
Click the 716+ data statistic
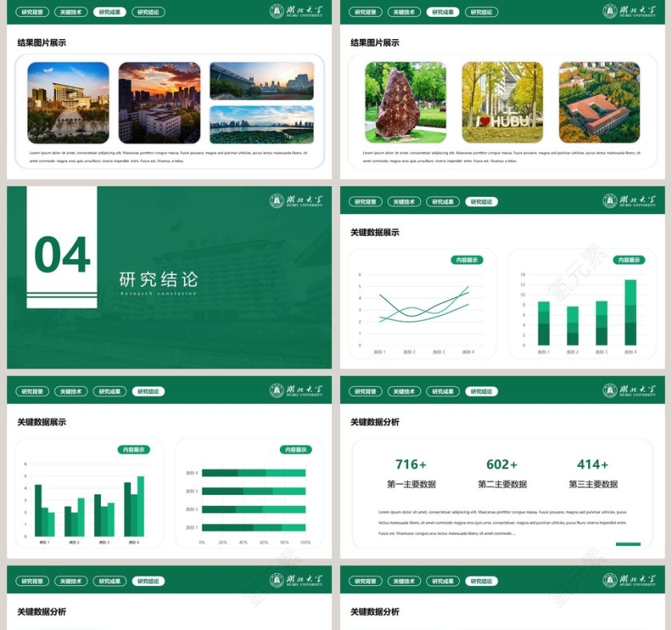click(x=410, y=464)
